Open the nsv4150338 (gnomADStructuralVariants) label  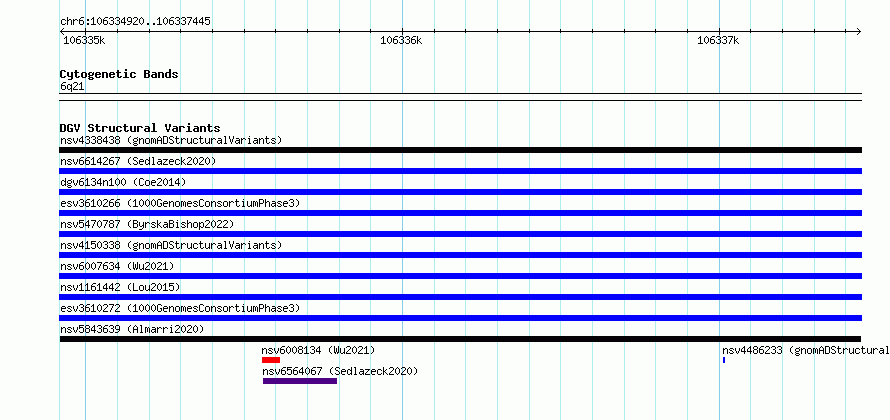coord(171,245)
